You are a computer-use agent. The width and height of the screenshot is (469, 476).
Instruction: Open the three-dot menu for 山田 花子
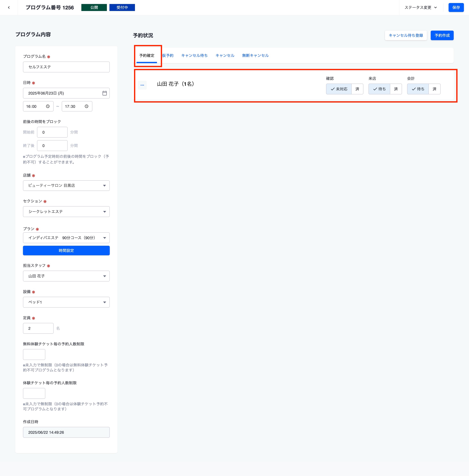coord(142,85)
